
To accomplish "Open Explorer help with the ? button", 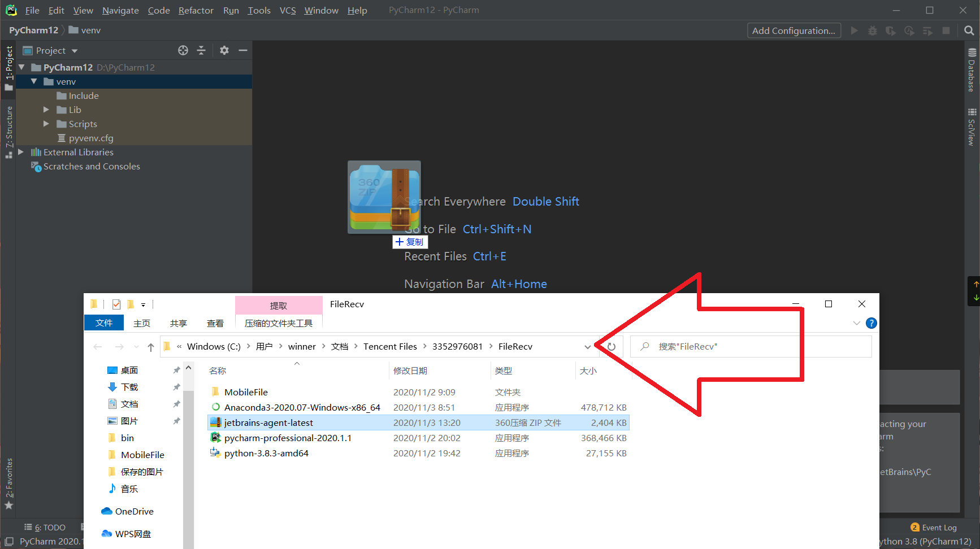I will click(x=871, y=323).
